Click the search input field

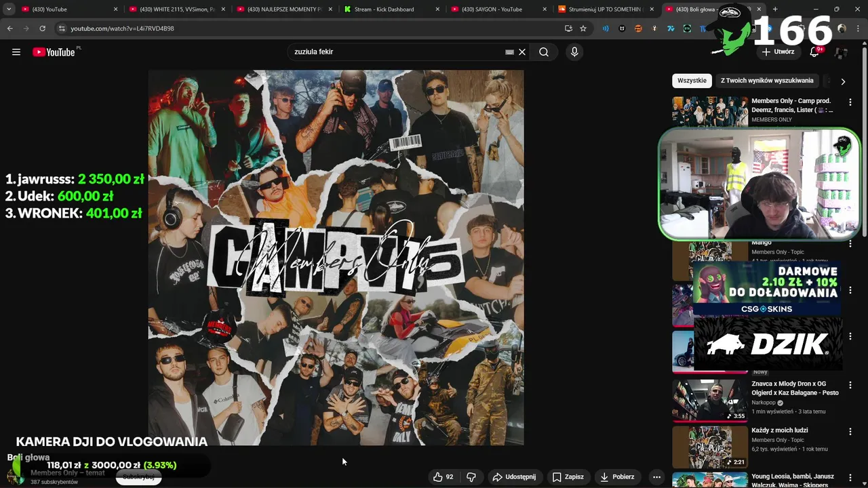[397, 52]
